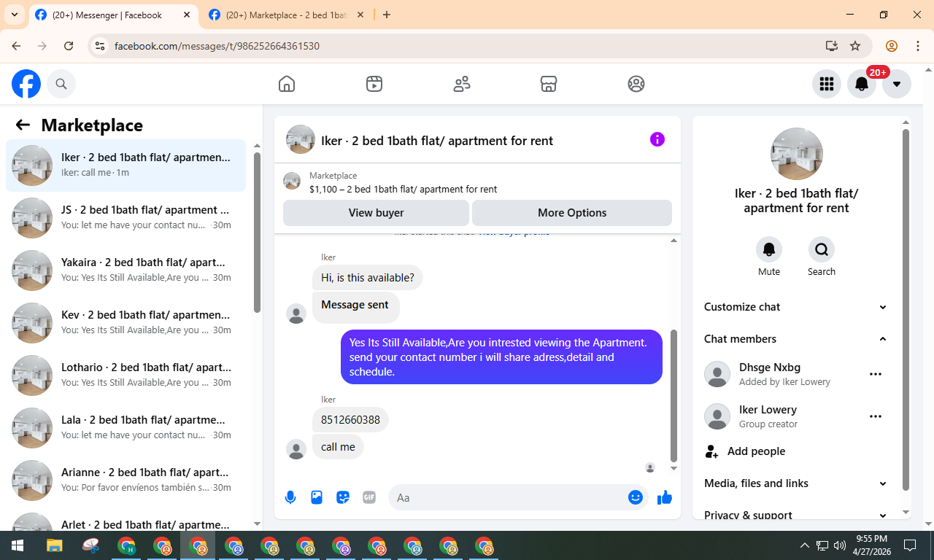Open the Video (Reels) icon

coord(374,84)
